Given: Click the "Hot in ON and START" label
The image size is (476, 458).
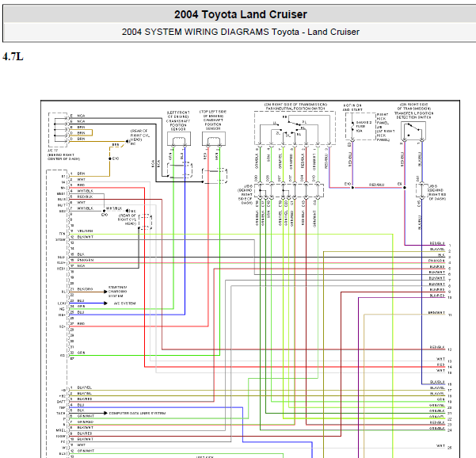Looking at the screenshot, I should pyautogui.click(x=352, y=108).
